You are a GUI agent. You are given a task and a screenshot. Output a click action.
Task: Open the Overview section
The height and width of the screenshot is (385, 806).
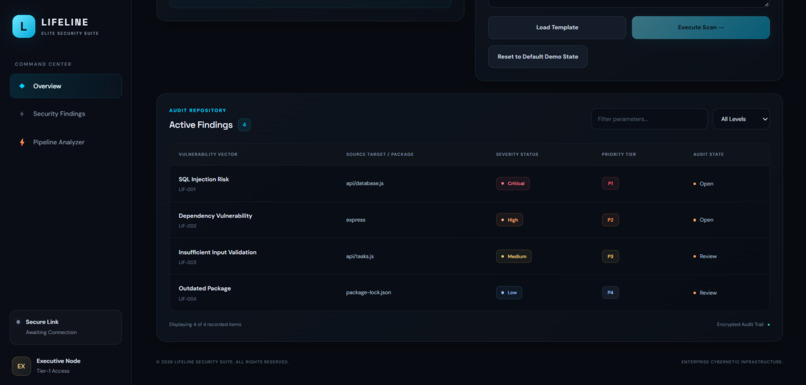(x=66, y=86)
